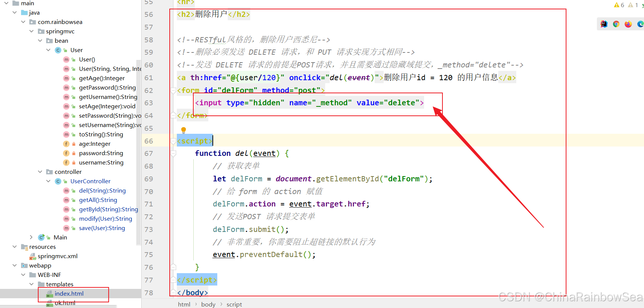This screenshot has height=308, width=644.
Task: Fold the script block at line 66
Action: 173,141
